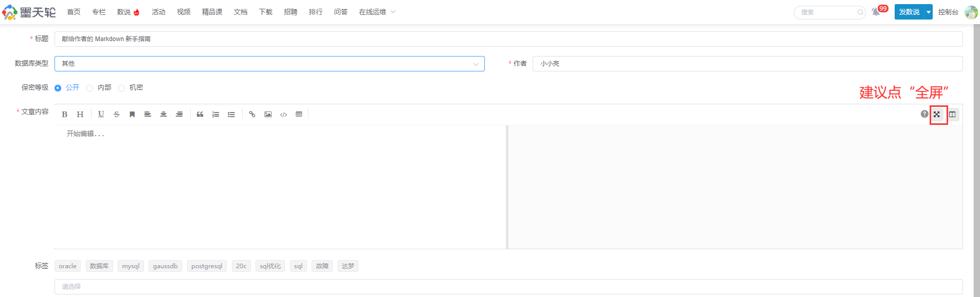Screen dimensions: 980x297
Task: Expand the 发数说 arrow dropdown
Action: coord(929,12)
